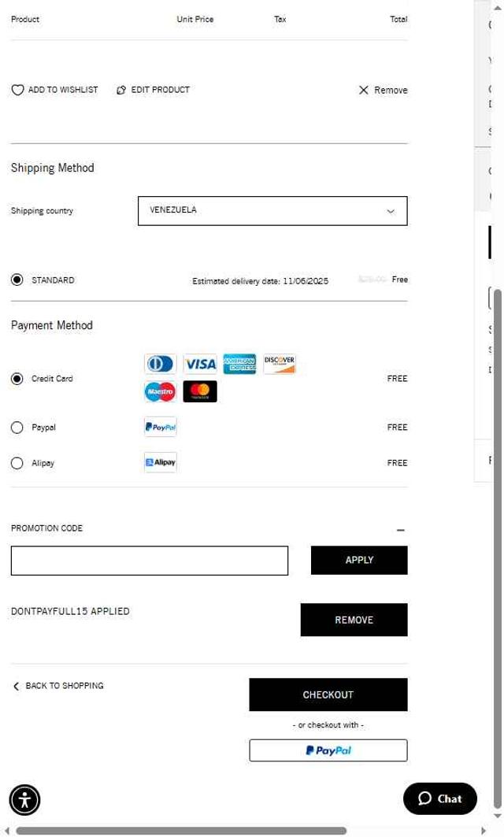504x837 pixels.
Task: Click the American Express card logo
Action: pos(239,364)
